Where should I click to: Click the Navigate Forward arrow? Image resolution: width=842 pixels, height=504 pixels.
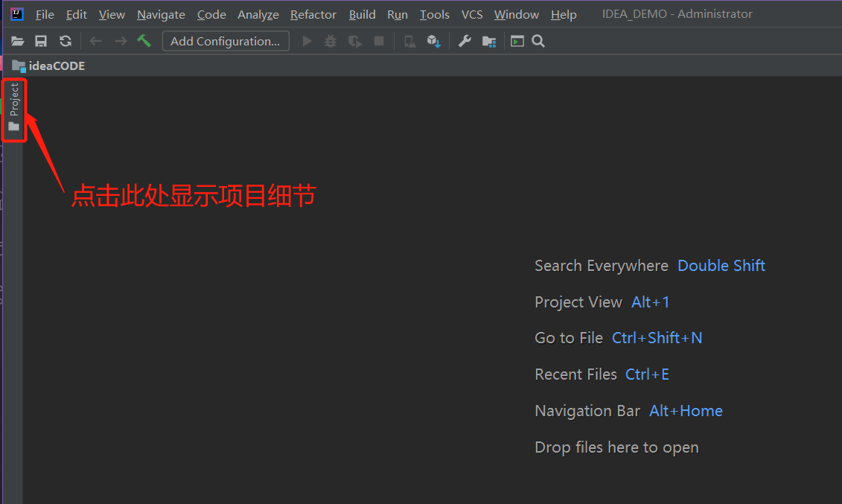click(x=119, y=41)
